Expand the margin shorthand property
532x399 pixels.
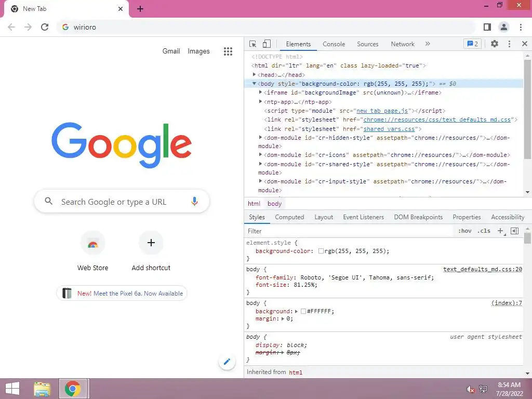pyautogui.click(x=283, y=319)
